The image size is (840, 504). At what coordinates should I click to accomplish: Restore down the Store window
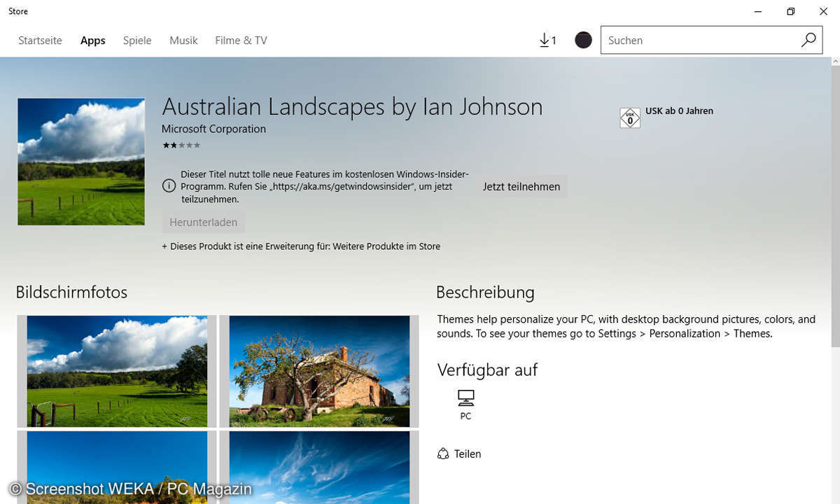pos(790,11)
